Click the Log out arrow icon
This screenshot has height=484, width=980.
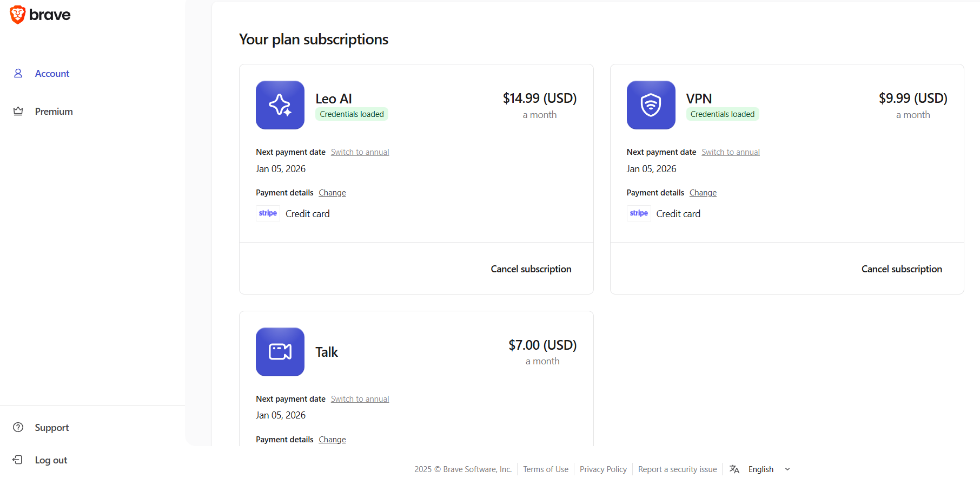point(18,460)
